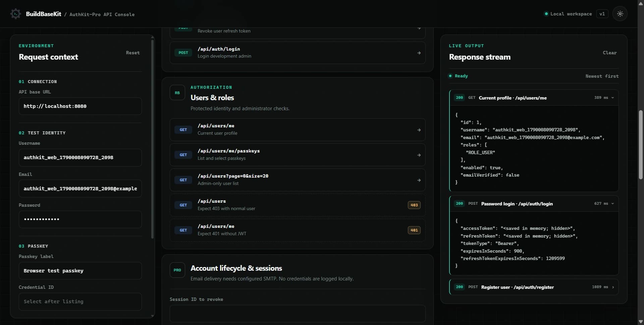The height and width of the screenshot is (325, 644).
Task: Click the AuthKit-Pro API Console breadcrumb
Action: 102,14
